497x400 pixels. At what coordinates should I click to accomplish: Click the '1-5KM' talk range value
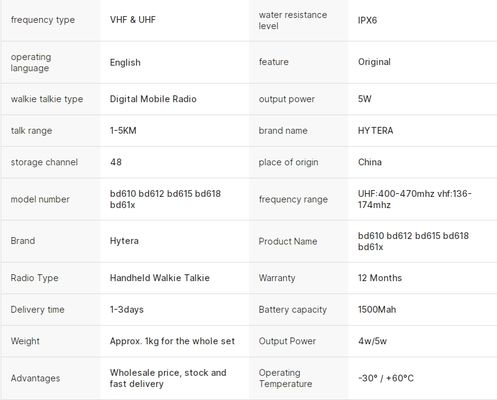(123, 130)
